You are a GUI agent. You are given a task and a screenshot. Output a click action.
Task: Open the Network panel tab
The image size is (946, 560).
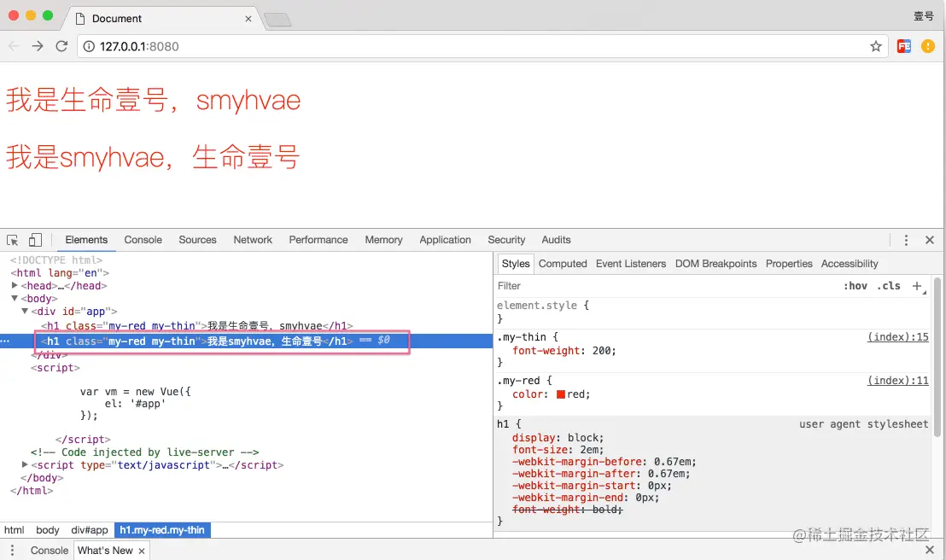click(253, 240)
